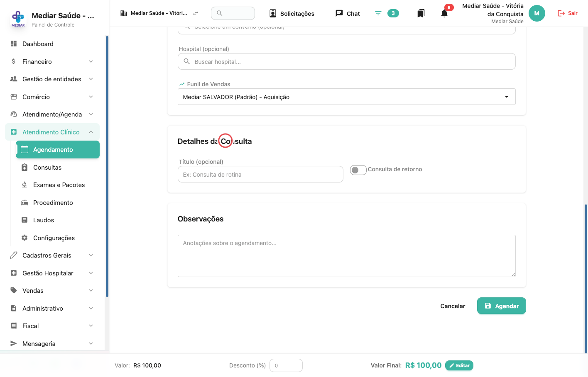The height and width of the screenshot is (377, 588).
Task: Click the swap unit arrows icon
Action: point(196,13)
